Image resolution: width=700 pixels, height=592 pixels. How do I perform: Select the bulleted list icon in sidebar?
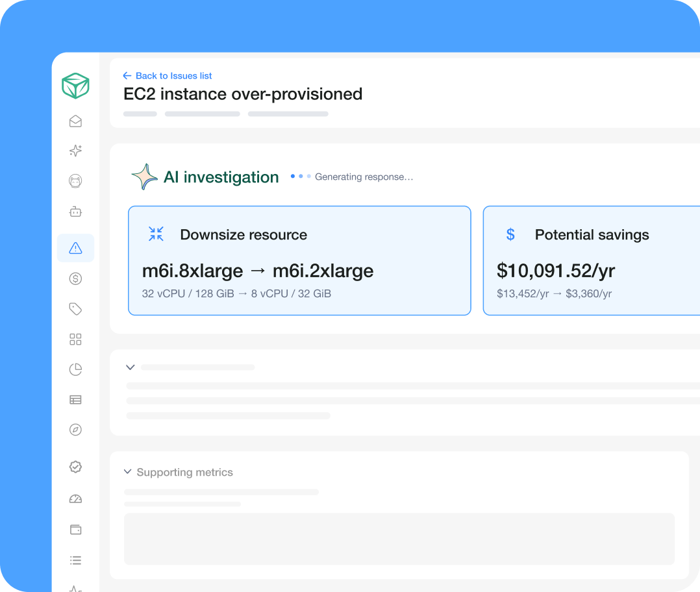coord(75,560)
